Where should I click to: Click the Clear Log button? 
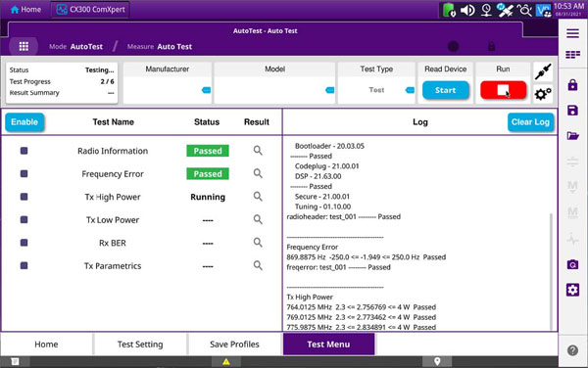pyautogui.click(x=530, y=122)
